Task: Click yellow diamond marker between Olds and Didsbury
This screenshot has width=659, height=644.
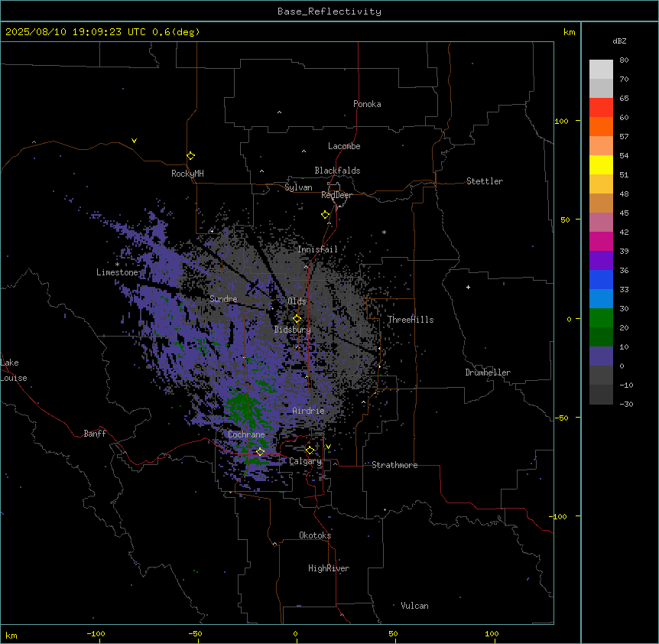Action: (x=297, y=319)
